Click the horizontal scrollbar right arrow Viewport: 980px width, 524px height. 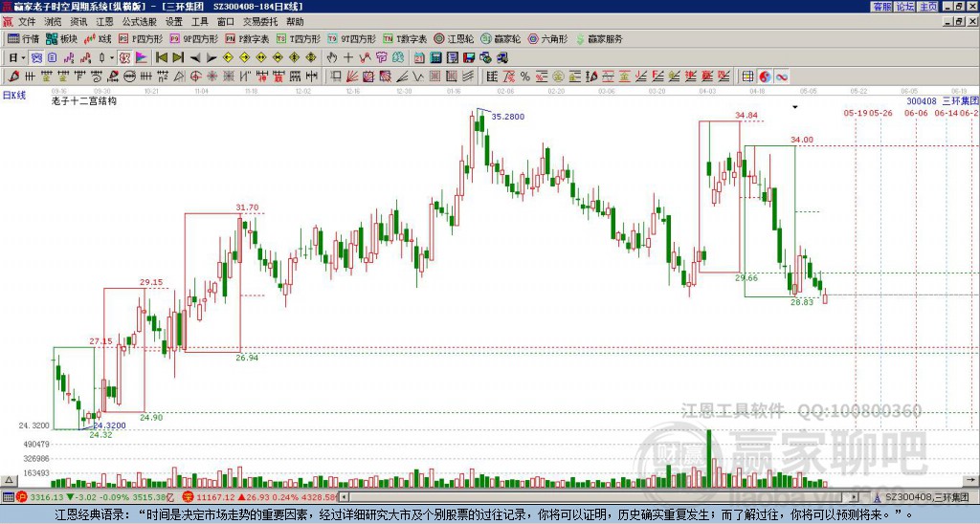(855, 497)
